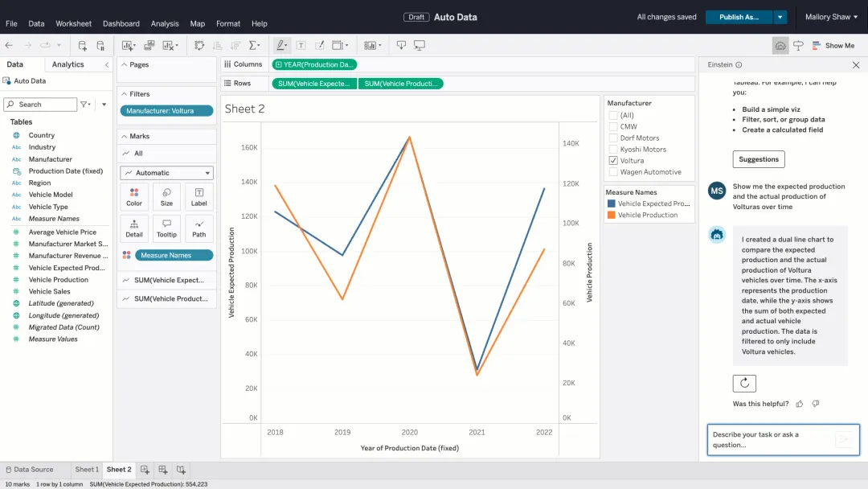Click the regenerate response button
Screen dimensions: 868x489
[x=744, y=383]
